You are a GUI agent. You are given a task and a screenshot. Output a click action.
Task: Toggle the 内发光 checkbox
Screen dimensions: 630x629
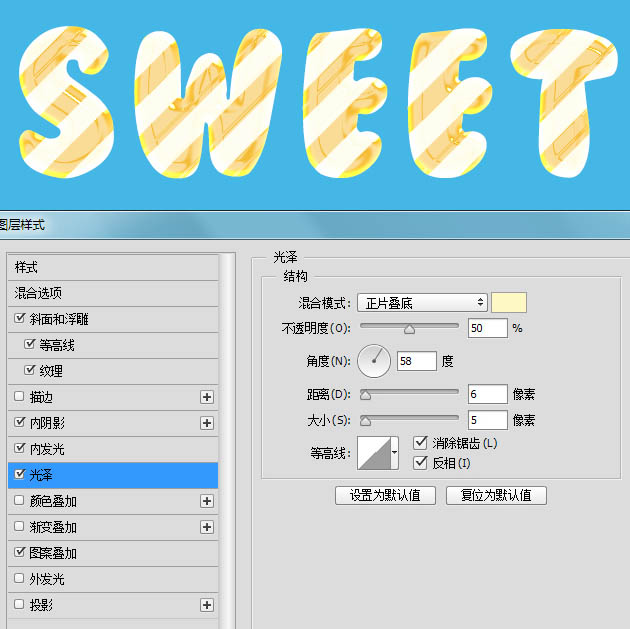(x=19, y=448)
